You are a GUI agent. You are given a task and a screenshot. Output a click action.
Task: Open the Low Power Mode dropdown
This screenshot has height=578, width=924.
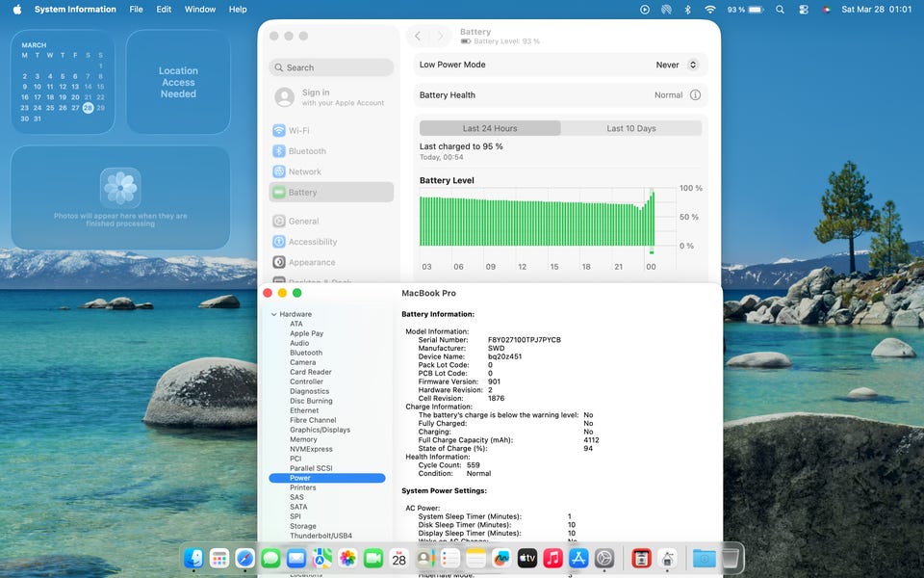678,65
